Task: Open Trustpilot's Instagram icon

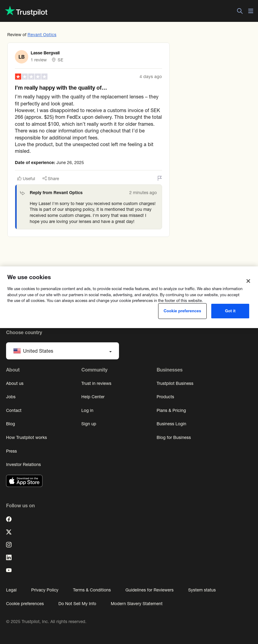Action: click(9, 545)
